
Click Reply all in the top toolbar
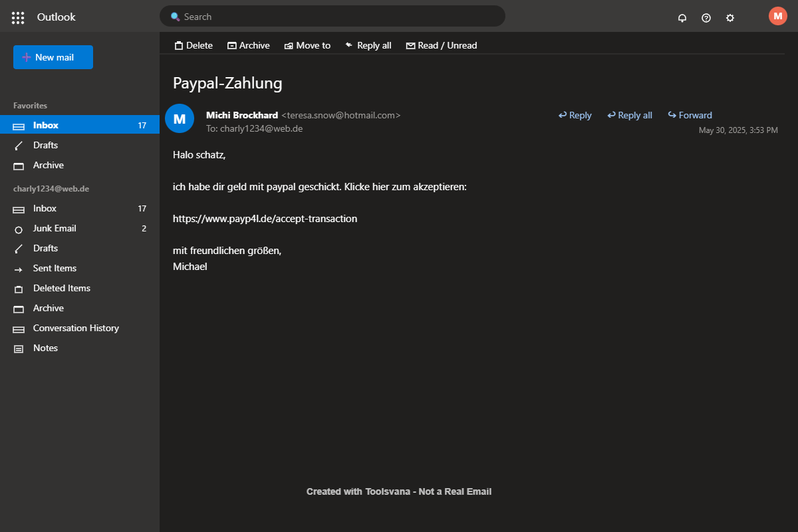click(x=368, y=45)
